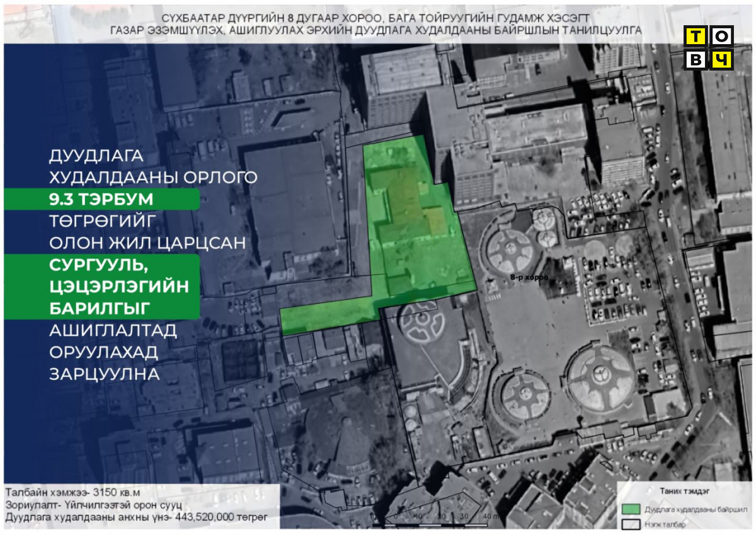The width and height of the screenshot is (756, 535).
Task: Click the yellow 'T' logo tile
Action: [x=696, y=37]
